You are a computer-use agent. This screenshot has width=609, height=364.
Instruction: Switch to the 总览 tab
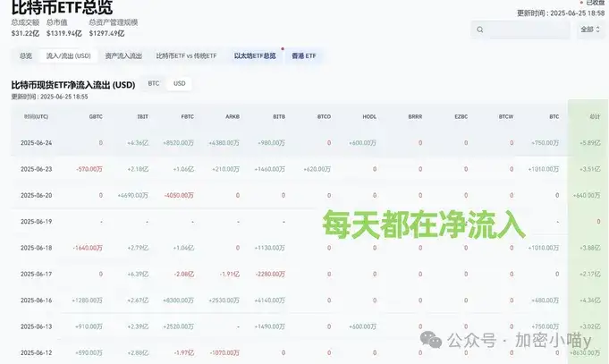(x=26, y=56)
